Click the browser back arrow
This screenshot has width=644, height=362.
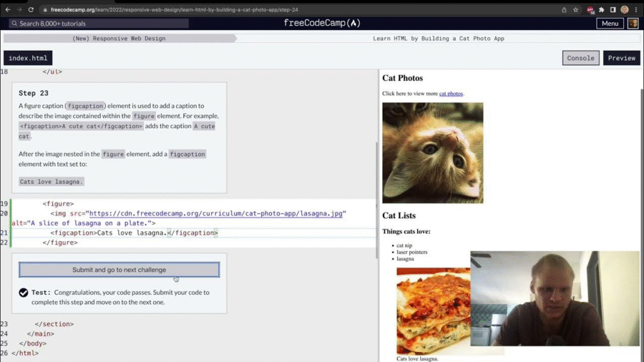(x=8, y=10)
